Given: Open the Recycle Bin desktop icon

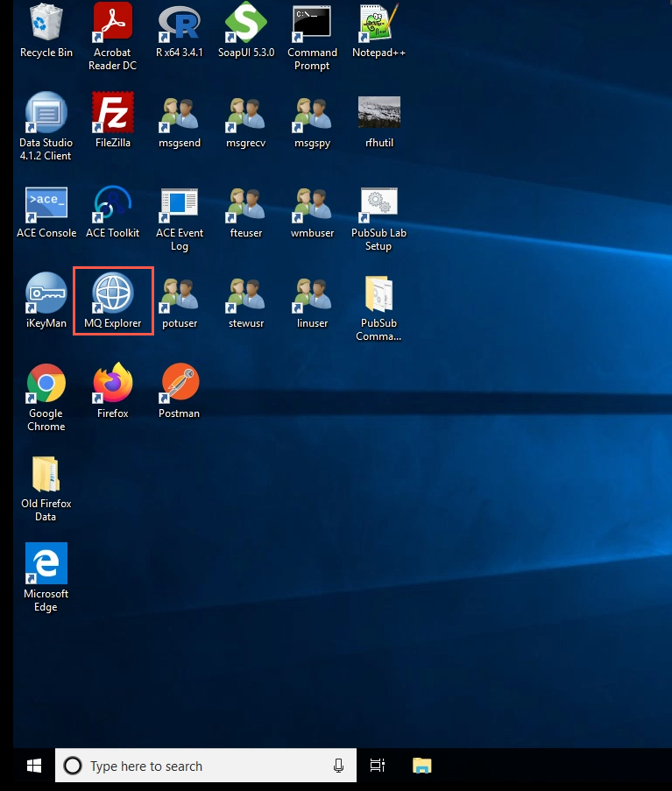Looking at the screenshot, I should click(x=46, y=31).
